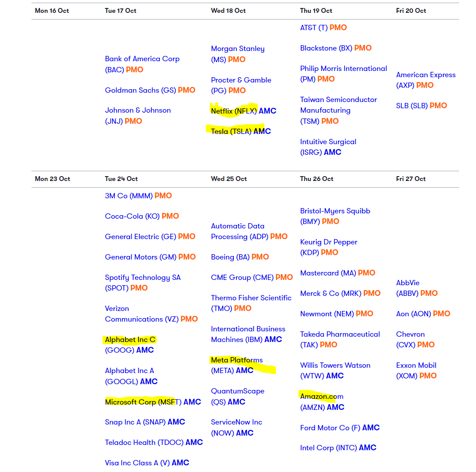
Task: Click International Business Machines (IBM) link
Action: [x=248, y=334]
